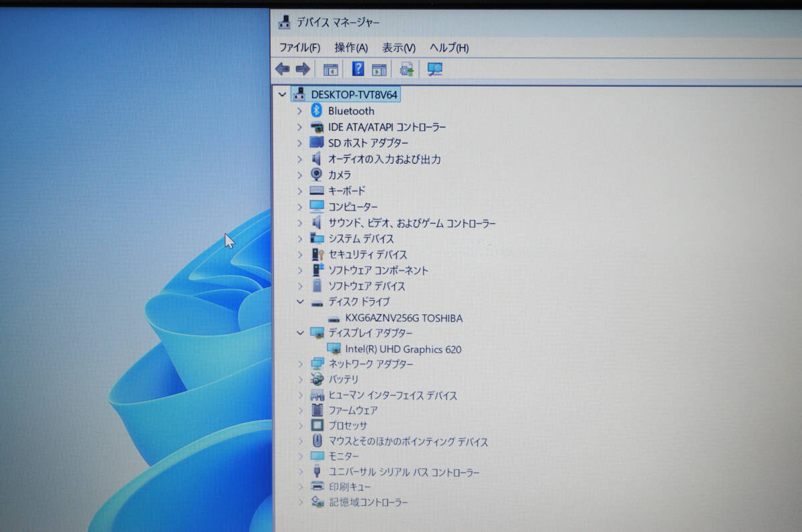Click the コンピューター monitor icon
The width and height of the screenshot is (802, 532).
click(x=317, y=207)
